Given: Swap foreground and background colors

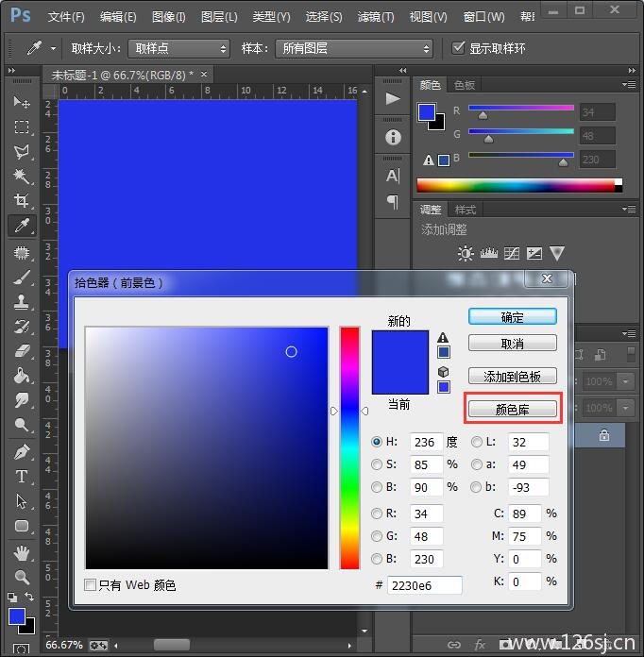Looking at the screenshot, I should click(x=29, y=597).
